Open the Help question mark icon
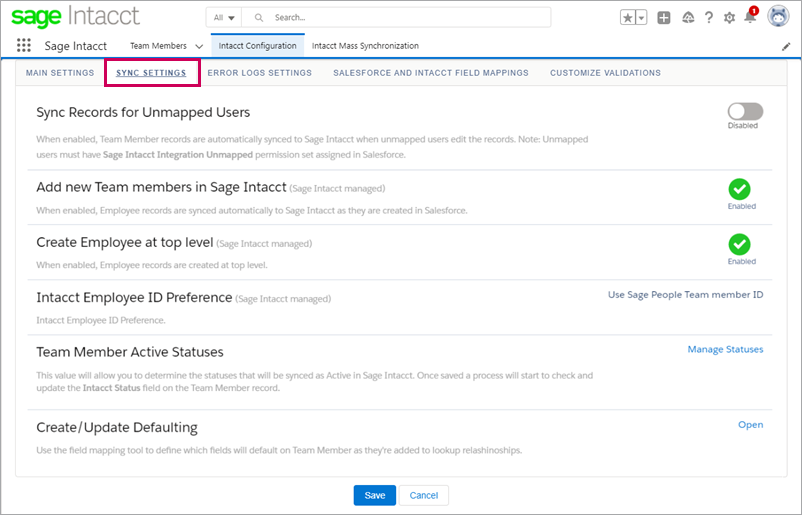Viewport: 802px width, 515px height. click(x=709, y=18)
